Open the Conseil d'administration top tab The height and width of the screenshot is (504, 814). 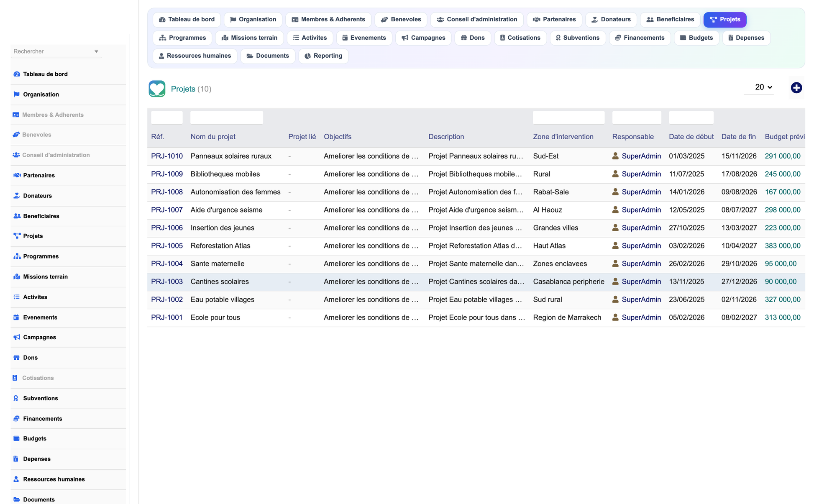coord(477,20)
